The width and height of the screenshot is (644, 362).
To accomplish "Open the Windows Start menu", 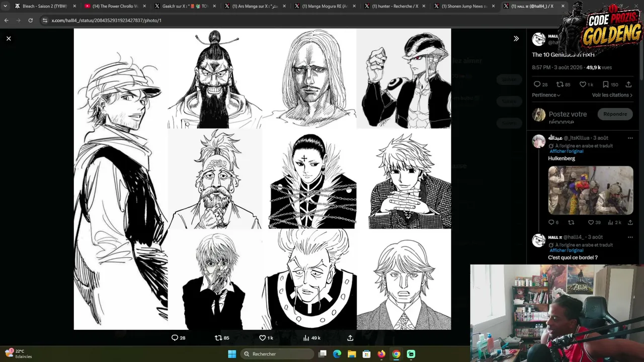I will (x=232, y=354).
